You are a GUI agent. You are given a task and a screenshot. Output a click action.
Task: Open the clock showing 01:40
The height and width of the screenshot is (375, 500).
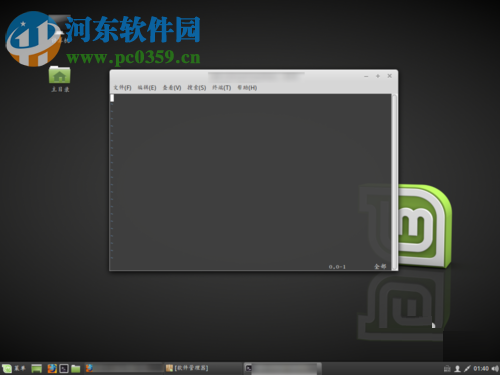click(x=481, y=368)
